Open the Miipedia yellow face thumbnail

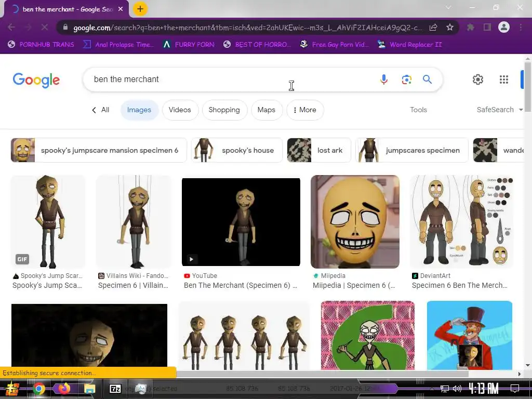point(355,222)
